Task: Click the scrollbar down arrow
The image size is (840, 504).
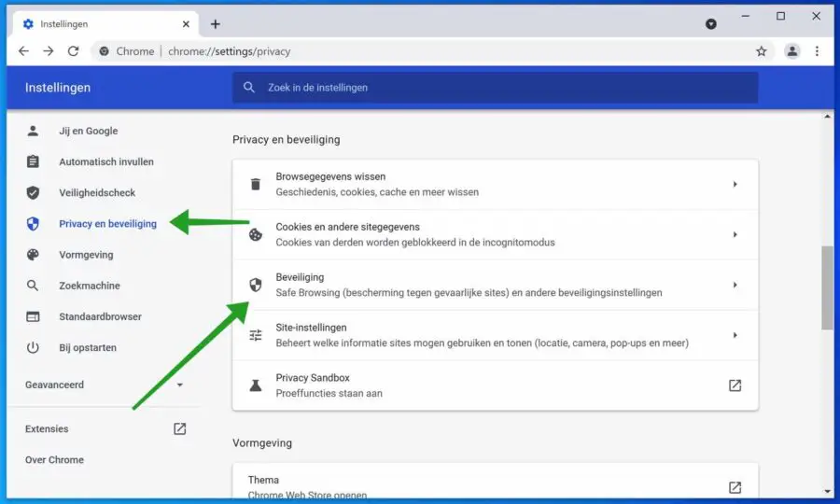Action: click(827, 491)
